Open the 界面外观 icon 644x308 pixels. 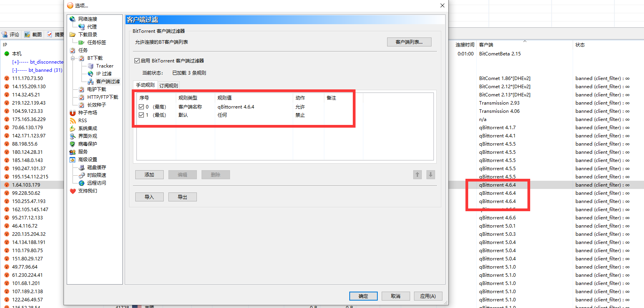[73, 136]
